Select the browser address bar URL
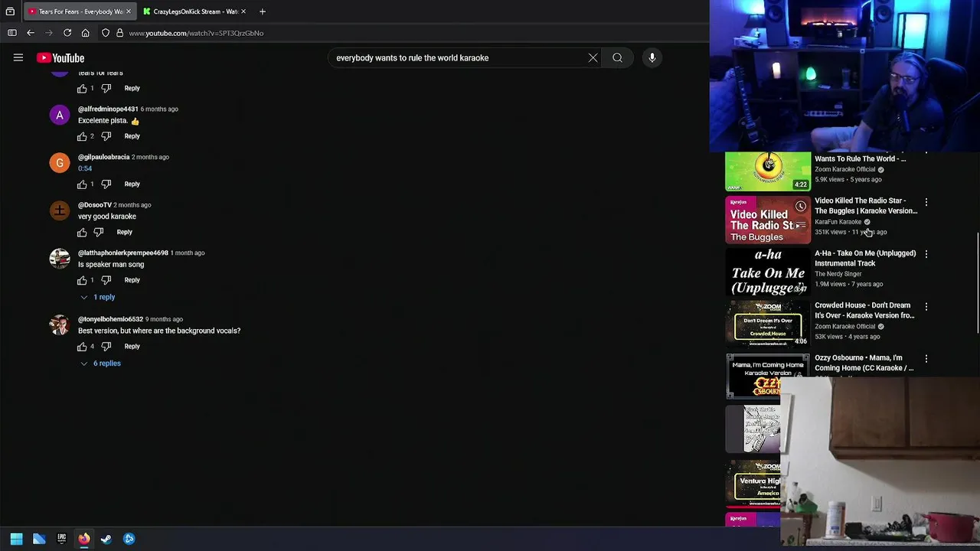The height and width of the screenshot is (551, 980). coord(196,33)
